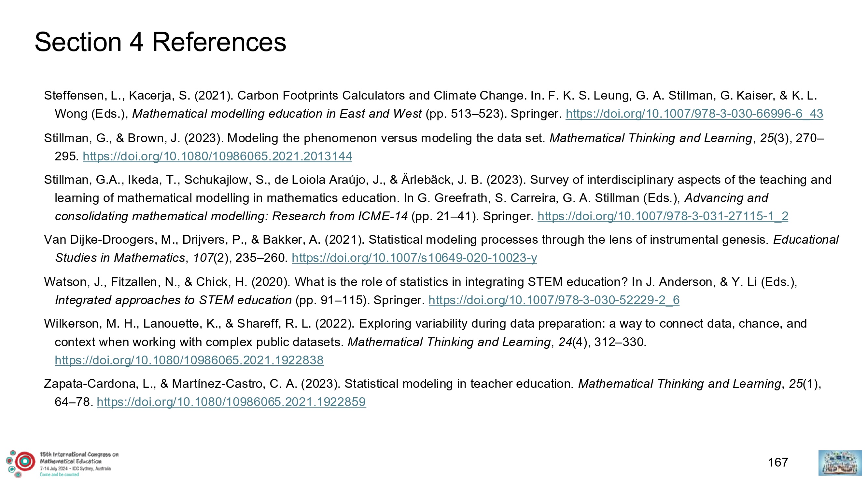
Task: Open the ICME-14 survey chapter DOI link
Action: pos(663,216)
